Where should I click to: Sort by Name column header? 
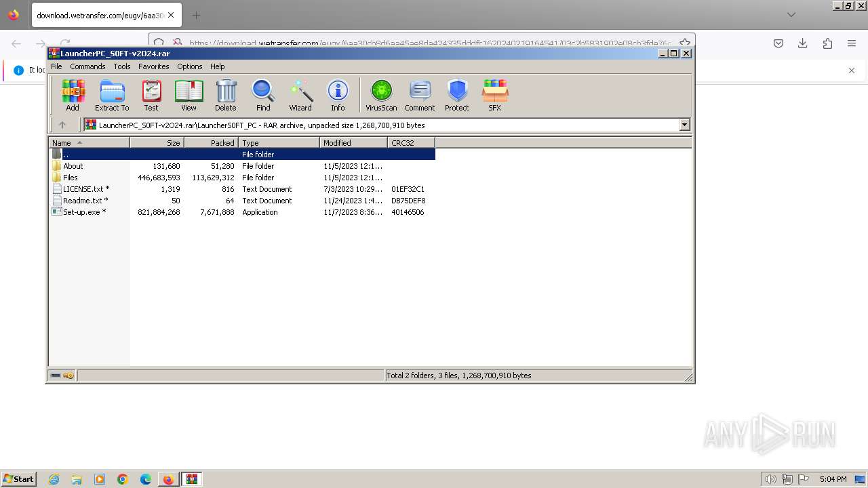click(x=89, y=142)
